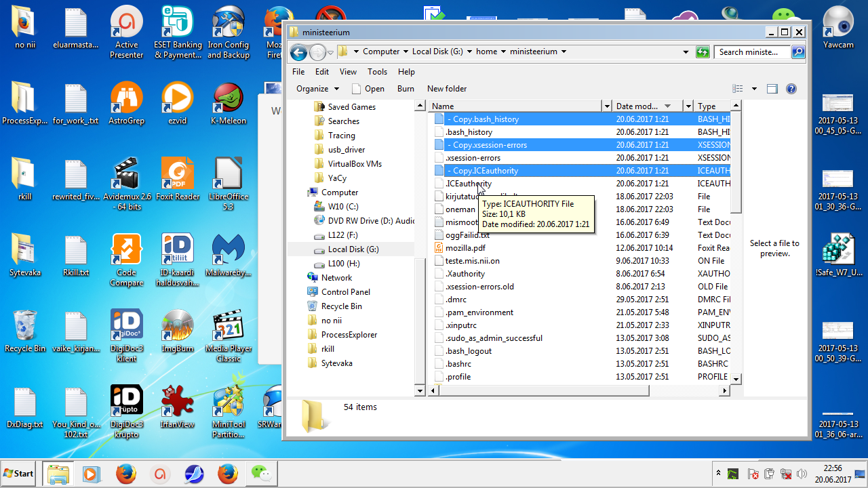Select the ezvid desktop icon
The height and width of the screenshot is (488, 868).
point(178,104)
